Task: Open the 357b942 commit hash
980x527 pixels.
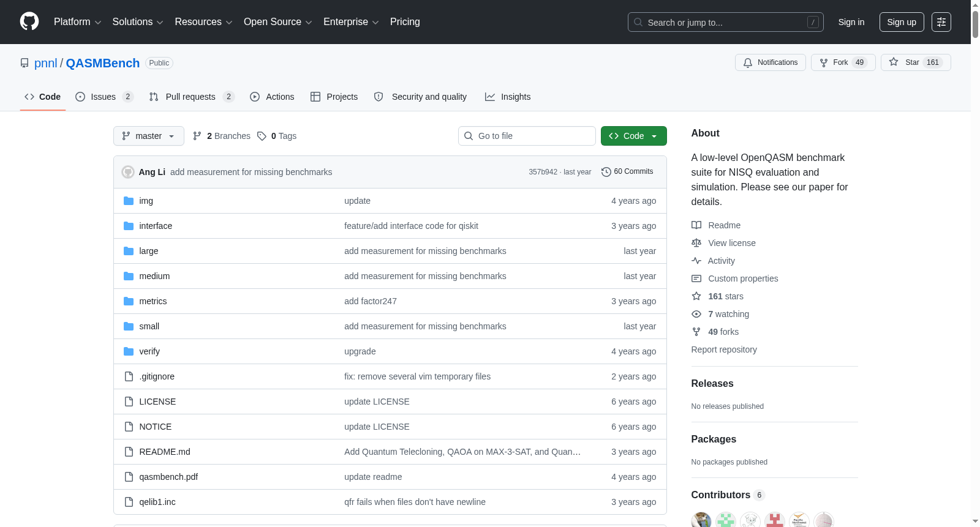Action: 543,172
